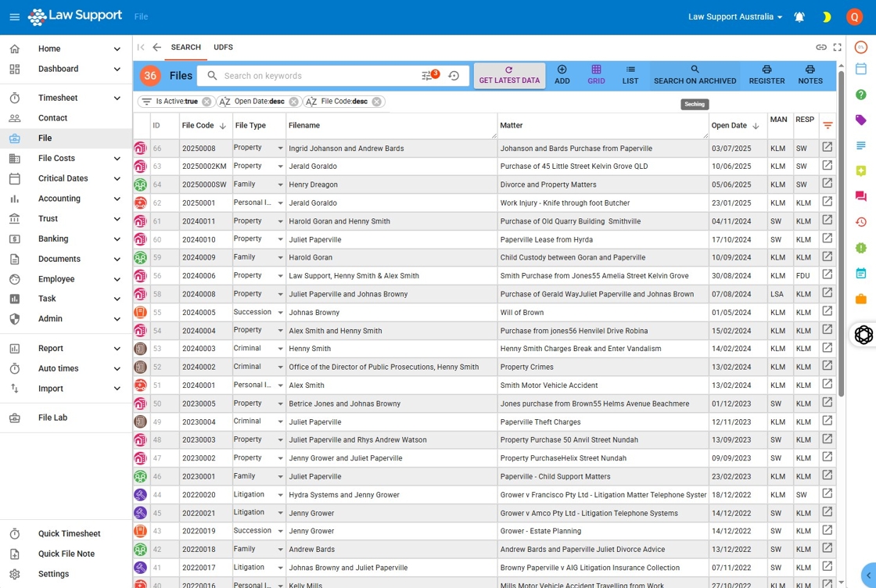This screenshot has height=588, width=876.
Task: Click SEARCH ON ARCHIVED button
Action: pos(695,75)
